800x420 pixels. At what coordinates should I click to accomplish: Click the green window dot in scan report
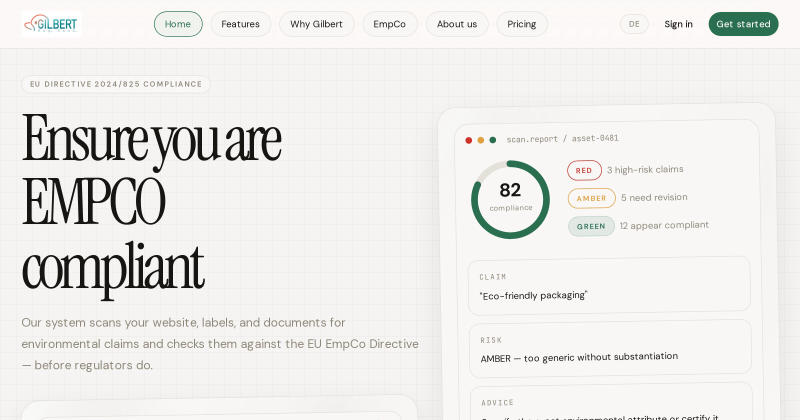493,140
